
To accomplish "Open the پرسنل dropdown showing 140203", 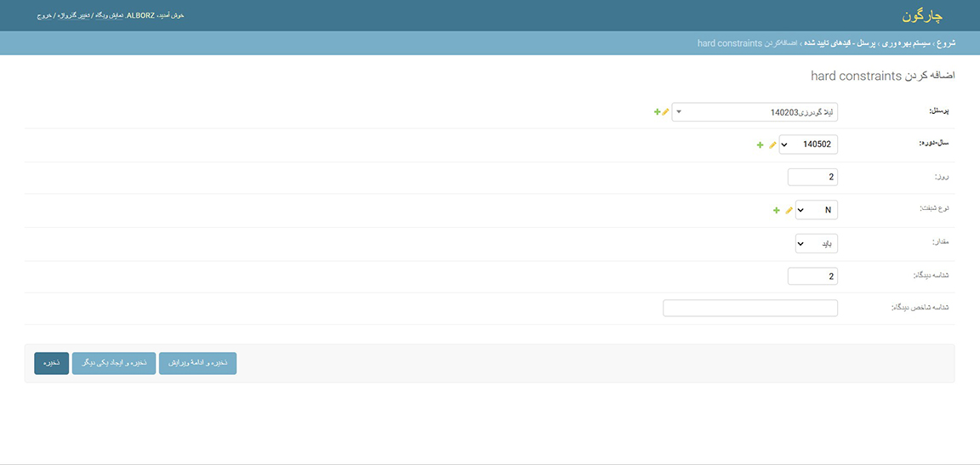I will tap(755, 112).
